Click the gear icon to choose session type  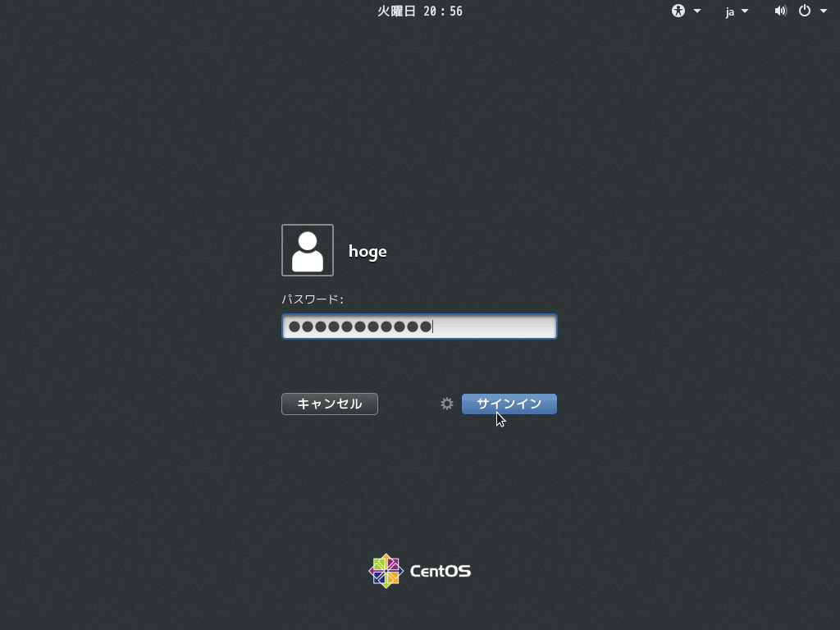(x=446, y=404)
